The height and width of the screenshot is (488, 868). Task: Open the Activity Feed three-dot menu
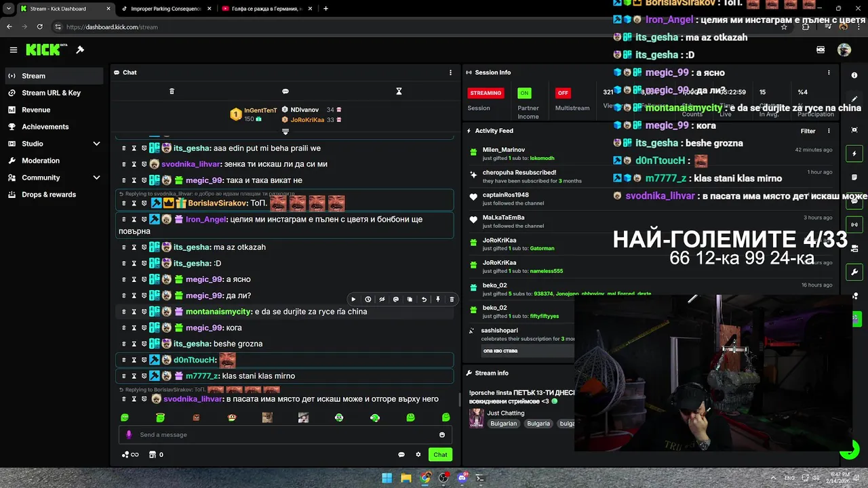[x=829, y=131]
